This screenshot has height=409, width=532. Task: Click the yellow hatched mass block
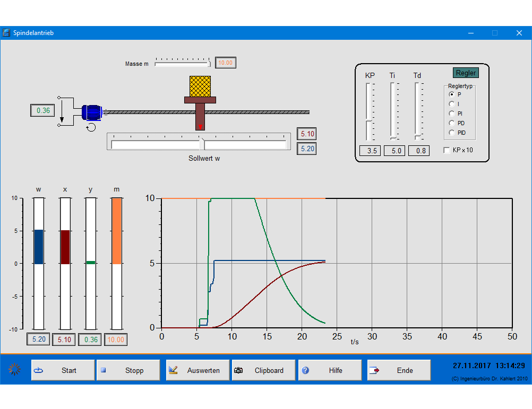tap(200, 86)
